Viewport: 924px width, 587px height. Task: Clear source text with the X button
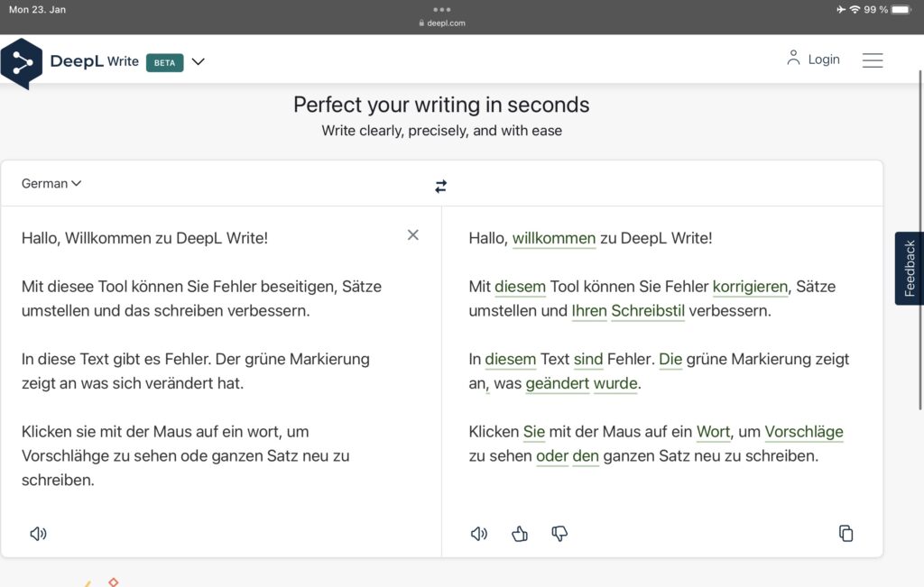[412, 235]
